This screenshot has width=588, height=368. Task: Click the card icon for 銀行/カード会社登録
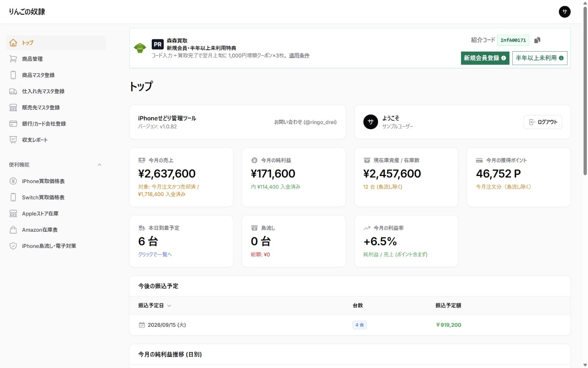[x=13, y=124]
